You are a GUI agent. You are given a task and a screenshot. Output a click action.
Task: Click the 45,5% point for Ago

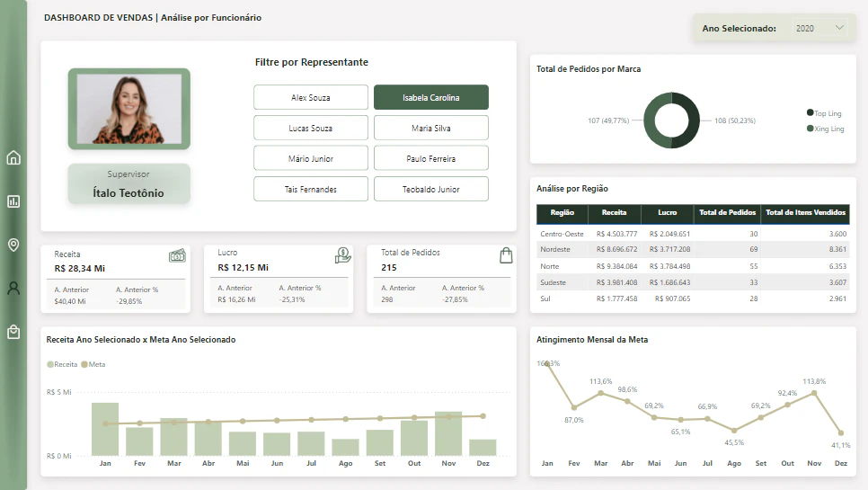[x=734, y=430]
